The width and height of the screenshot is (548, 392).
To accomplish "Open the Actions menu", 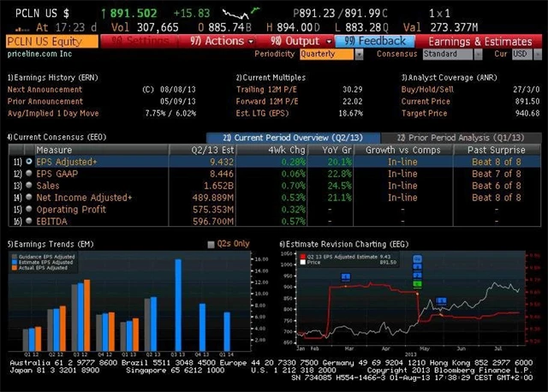I will click(x=218, y=41).
